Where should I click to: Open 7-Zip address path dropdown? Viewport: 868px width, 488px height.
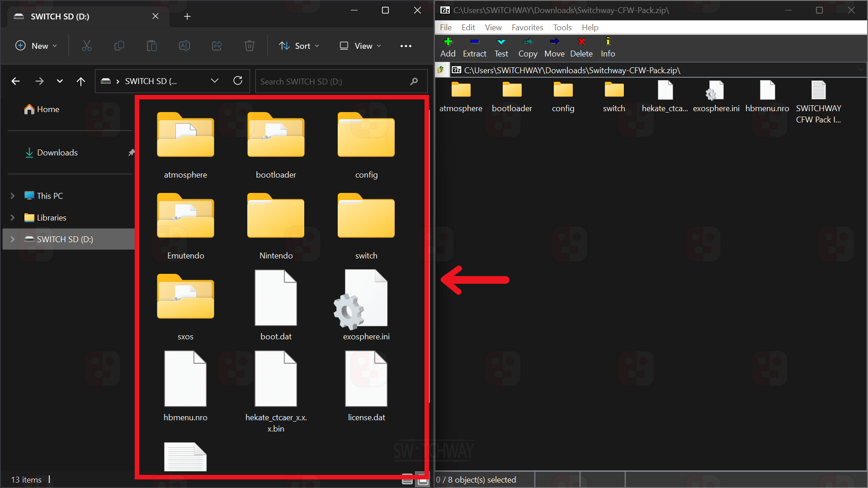tap(861, 70)
